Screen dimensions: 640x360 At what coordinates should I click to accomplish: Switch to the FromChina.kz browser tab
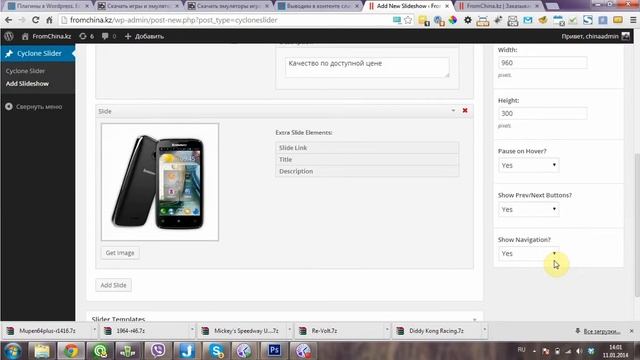[x=498, y=6]
